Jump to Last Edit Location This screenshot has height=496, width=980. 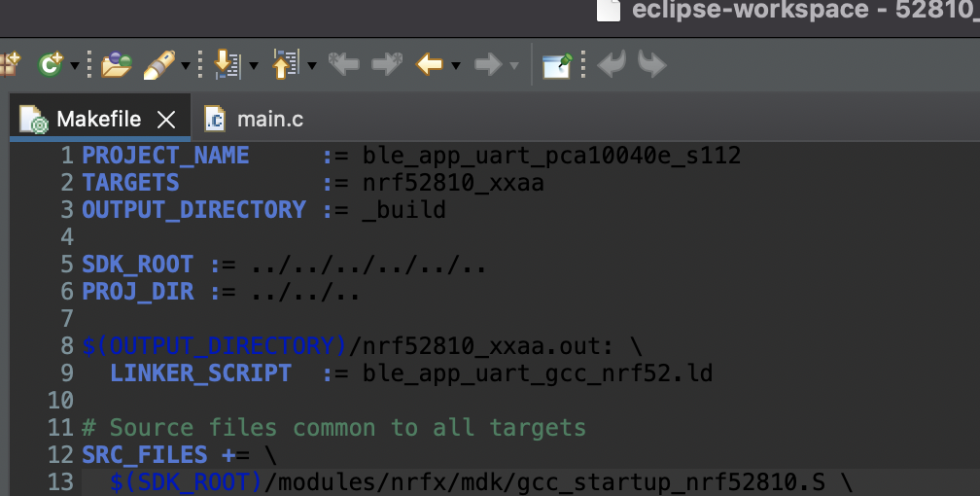click(344, 64)
